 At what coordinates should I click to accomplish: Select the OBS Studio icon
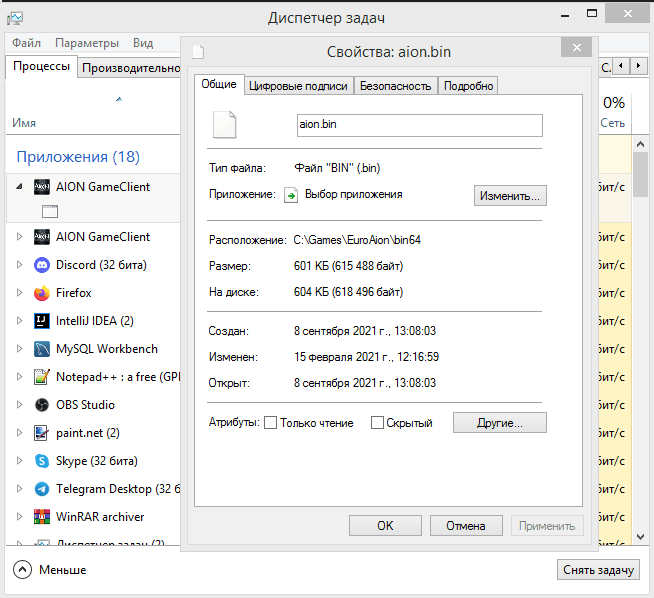click(x=42, y=405)
